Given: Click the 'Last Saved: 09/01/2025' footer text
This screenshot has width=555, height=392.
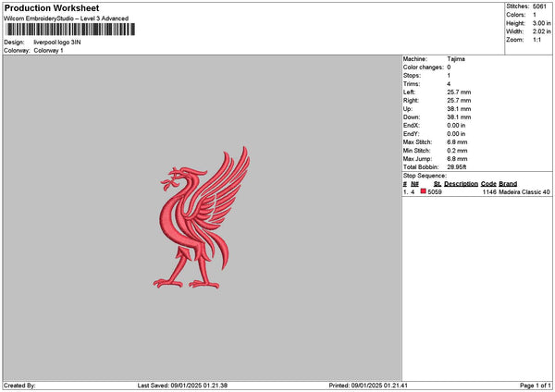Looking at the screenshot, I should tap(182, 386).
